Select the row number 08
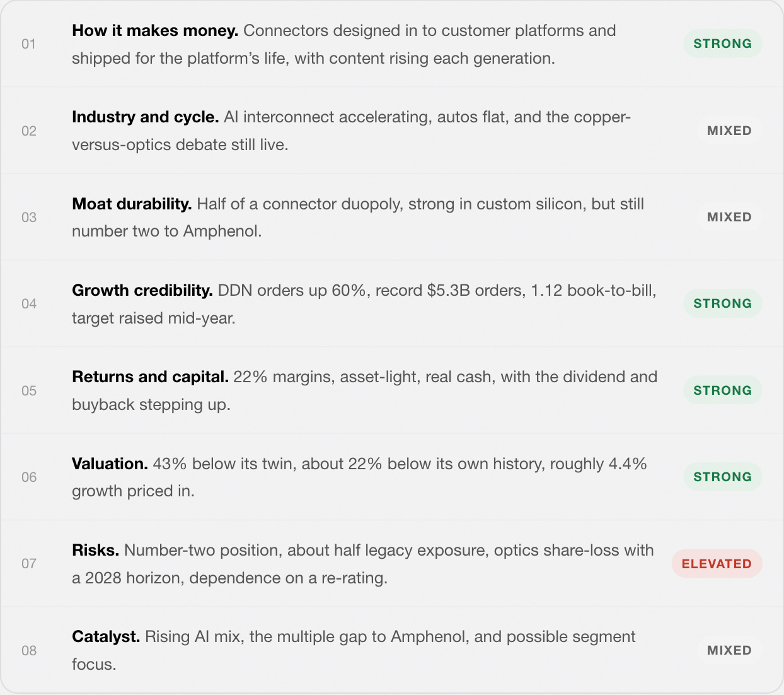Viewport: 784px width, 695px height. coord(29,651)
